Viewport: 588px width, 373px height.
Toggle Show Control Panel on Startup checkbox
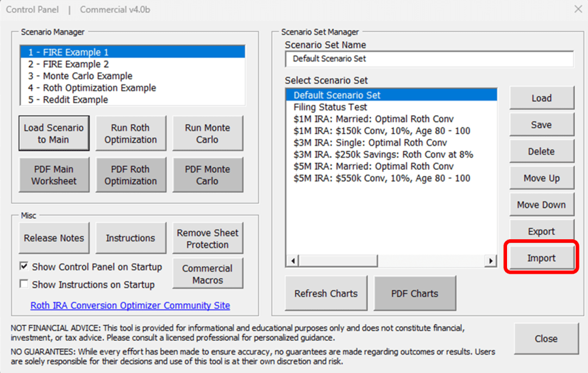(x=25, y=267)
